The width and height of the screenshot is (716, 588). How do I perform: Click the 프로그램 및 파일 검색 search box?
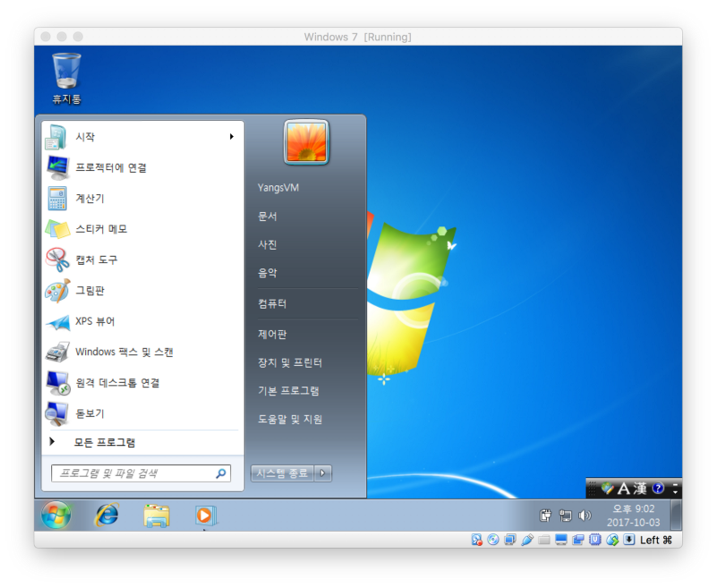(x=141, y=473)
